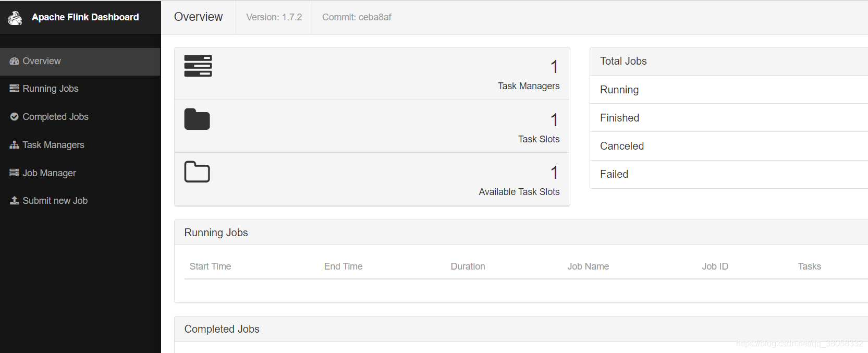Open the Overview menu item

click(80, 61)
